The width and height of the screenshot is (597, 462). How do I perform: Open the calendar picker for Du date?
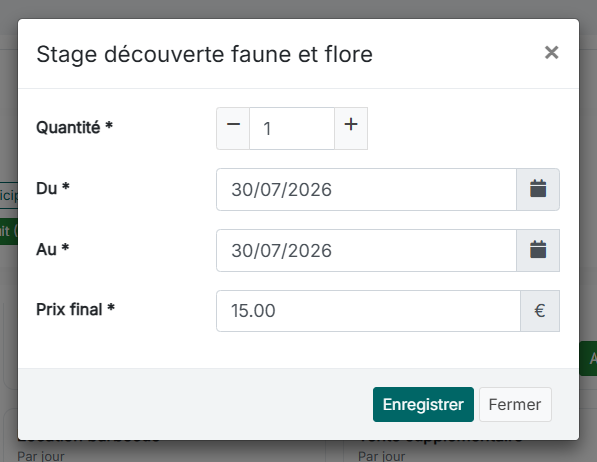(538, 189)
